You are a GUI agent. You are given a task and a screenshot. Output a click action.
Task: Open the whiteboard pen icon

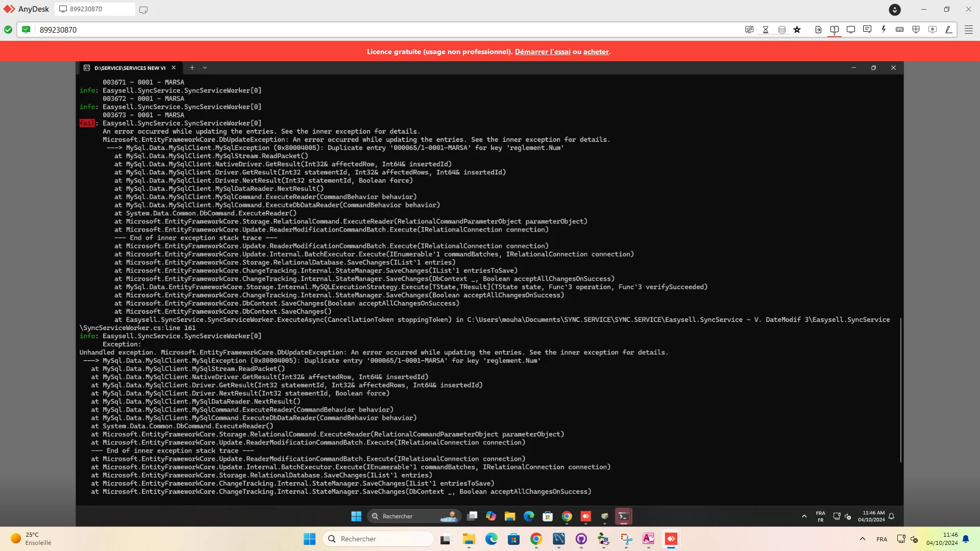coord(949,30)
